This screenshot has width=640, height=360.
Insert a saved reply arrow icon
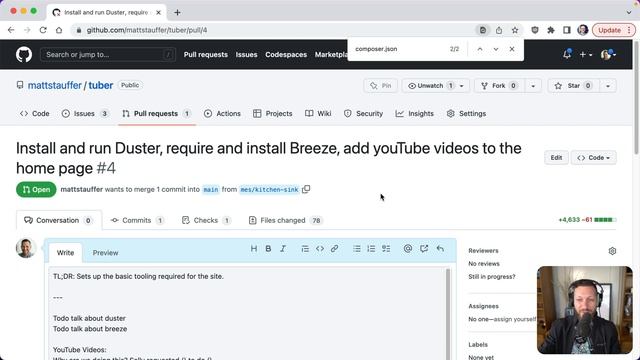coord(440,249)
